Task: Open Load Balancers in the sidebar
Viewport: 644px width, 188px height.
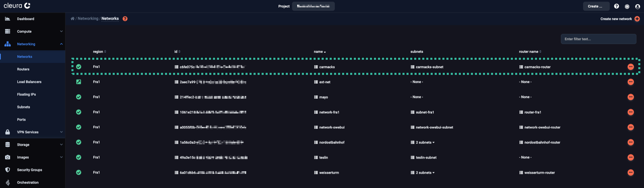Action: (x=29, y=82)
